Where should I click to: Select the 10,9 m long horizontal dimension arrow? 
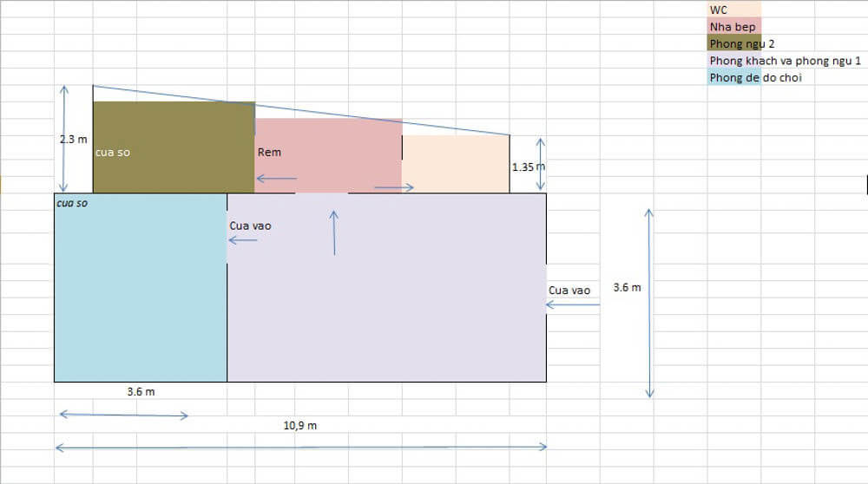coord(301,447)
